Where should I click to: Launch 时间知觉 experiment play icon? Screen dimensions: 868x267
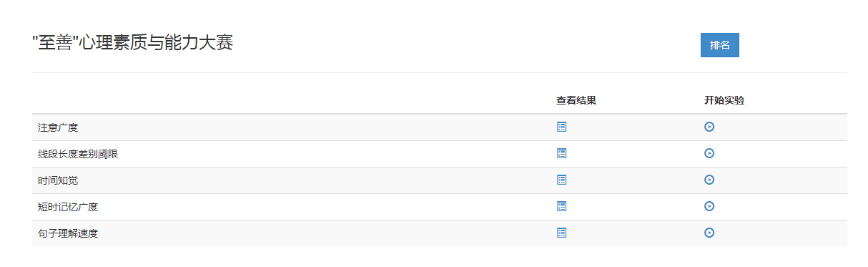pyautogui.click(x=709, y=180)
